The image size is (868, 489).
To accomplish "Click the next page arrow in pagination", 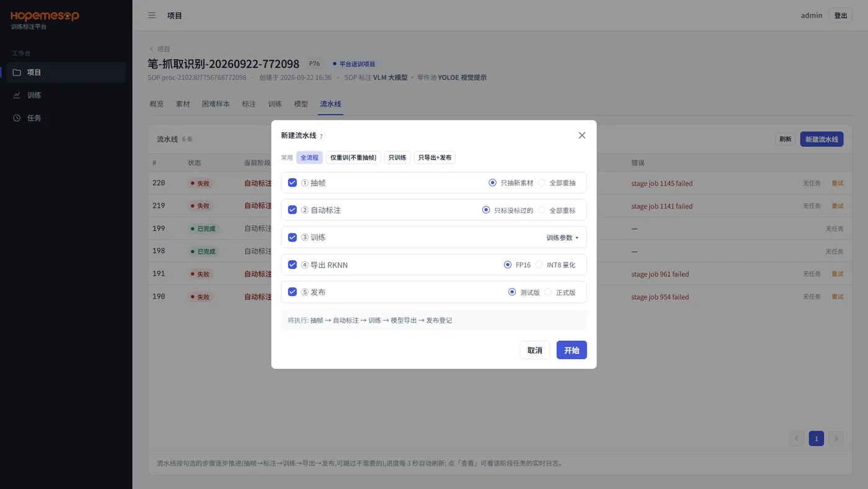I will (836, 439).
